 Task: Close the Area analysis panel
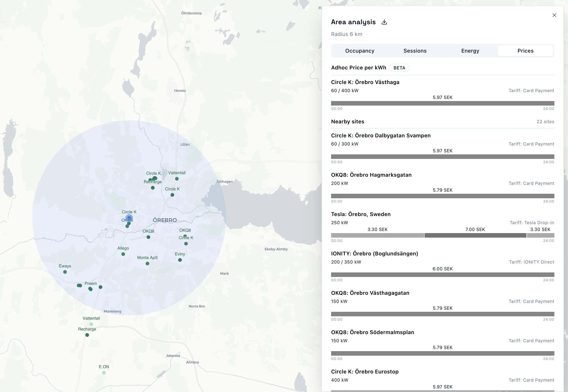click(554, 15)
